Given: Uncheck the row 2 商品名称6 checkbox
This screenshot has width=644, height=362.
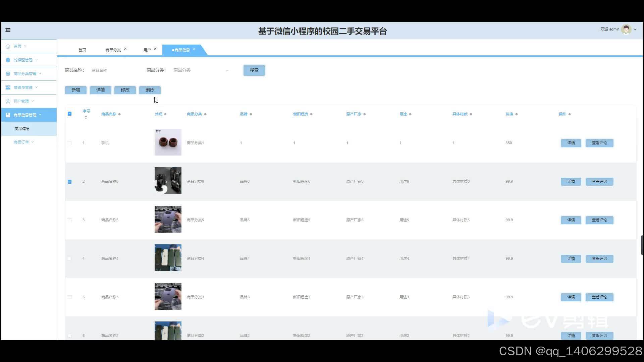Looking at the screenshot, I should [x=70, y=182].
